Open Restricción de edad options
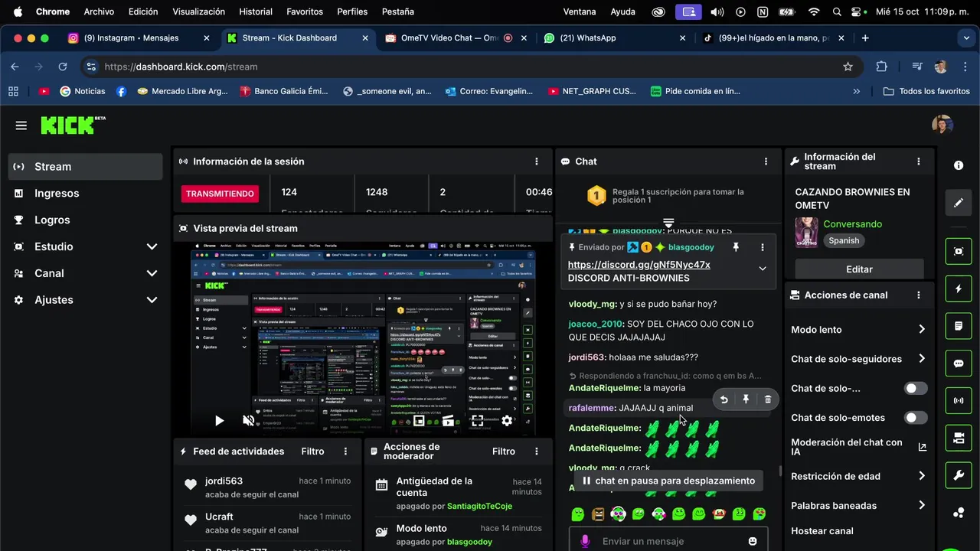 859,476
